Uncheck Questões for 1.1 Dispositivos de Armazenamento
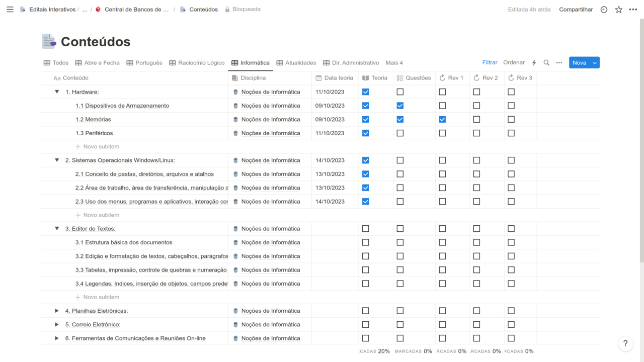The height and width of the screenshot is (362, 644). pyautogui.click(x=400, y=106)
